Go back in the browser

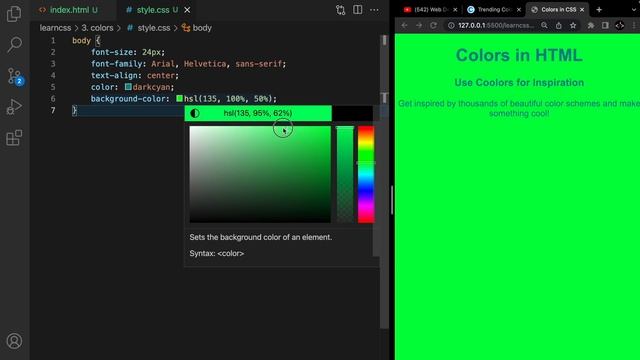404,25
